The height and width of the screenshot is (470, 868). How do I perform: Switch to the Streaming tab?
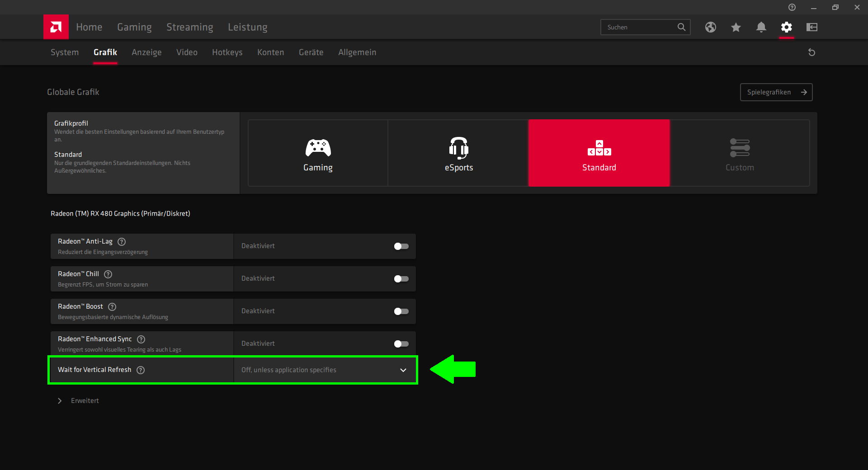(190, 27)
